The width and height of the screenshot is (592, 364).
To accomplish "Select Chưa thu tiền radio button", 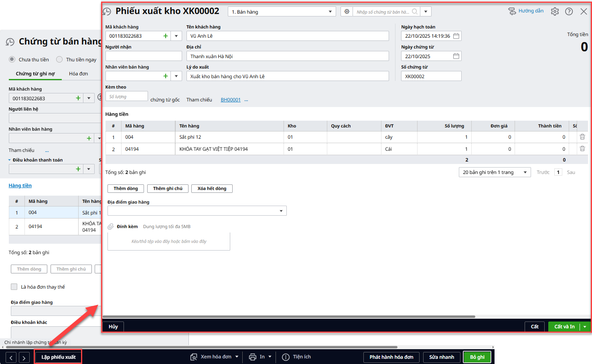I will click(12, 59).
